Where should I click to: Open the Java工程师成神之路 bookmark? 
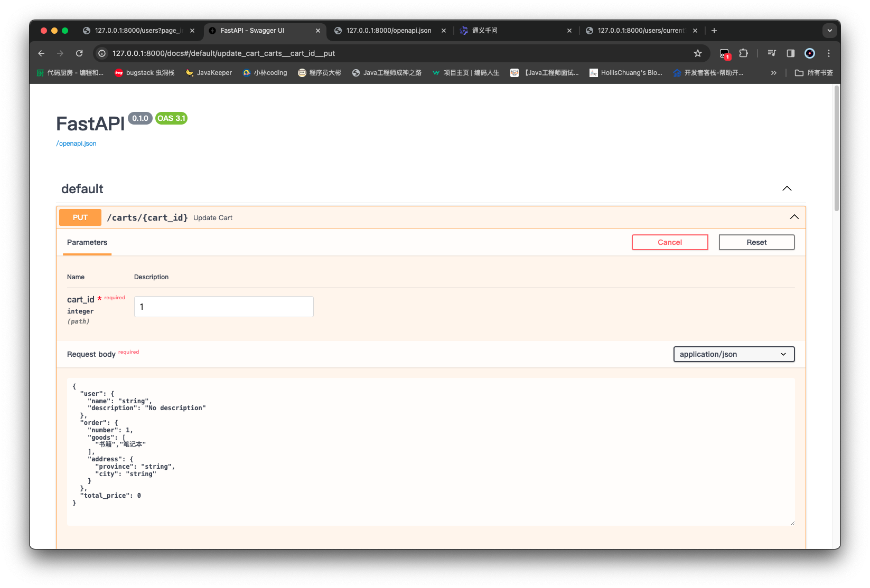pos(387,73)
